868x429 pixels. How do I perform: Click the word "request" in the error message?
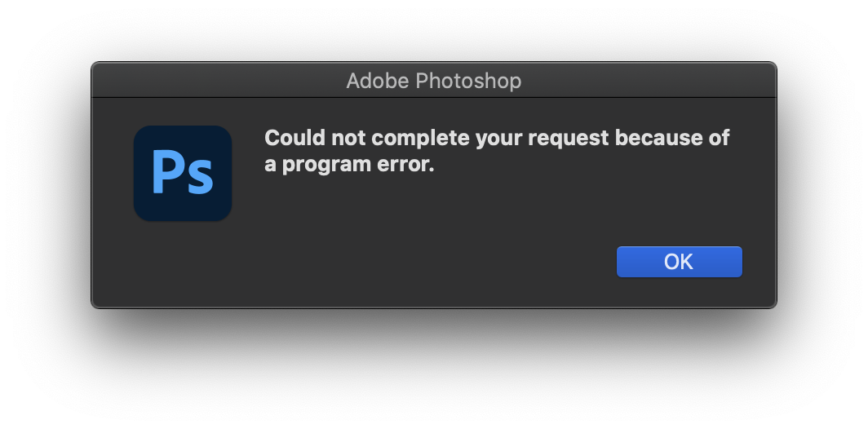pos(569,138)
